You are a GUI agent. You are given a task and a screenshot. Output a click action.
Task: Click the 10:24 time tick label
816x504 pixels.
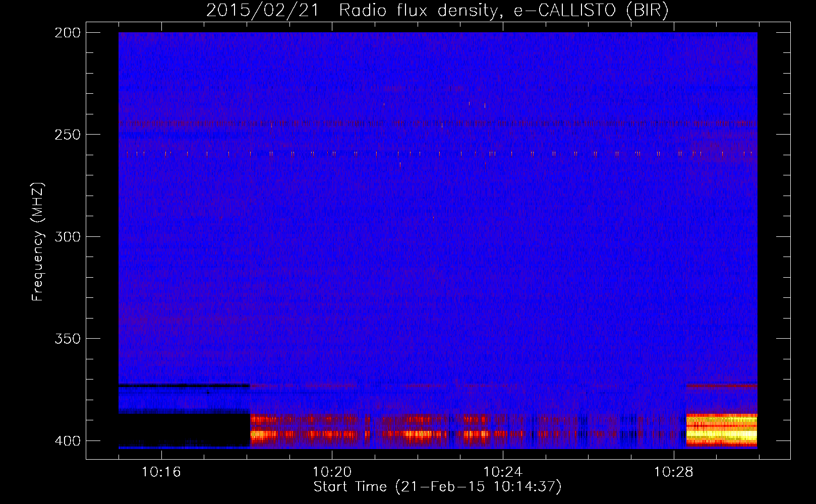click(x=503, y=472)
